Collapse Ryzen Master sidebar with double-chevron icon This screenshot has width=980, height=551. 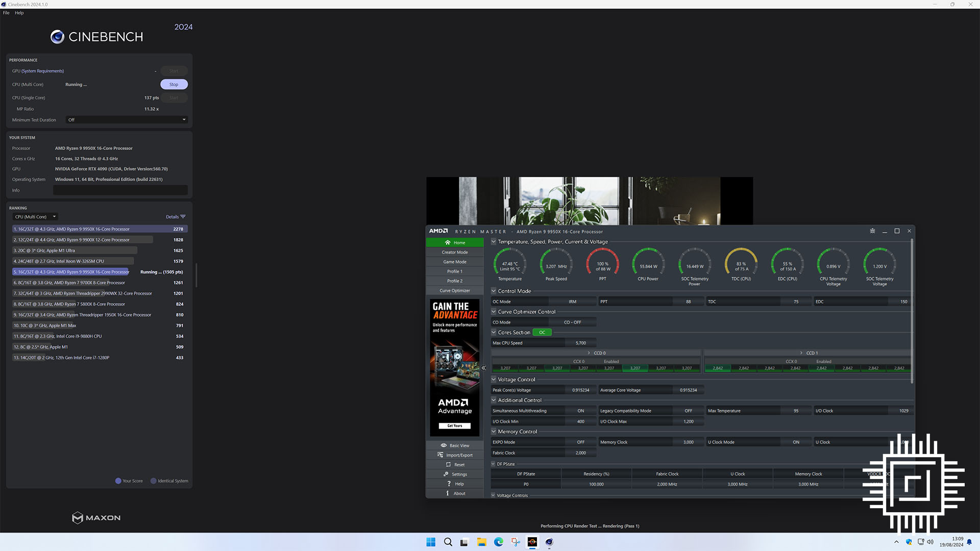(483, 368)
